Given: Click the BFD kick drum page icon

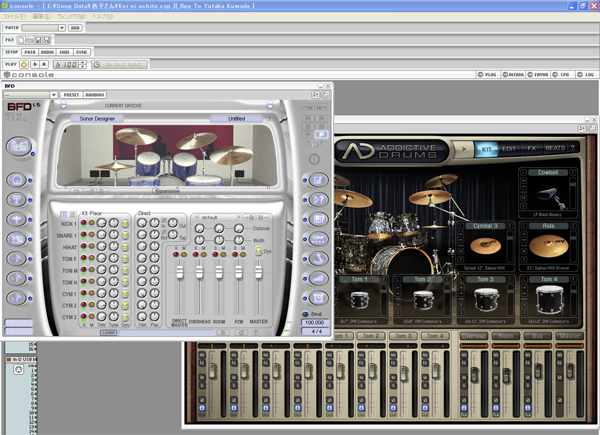Looking at the screenshot, I should point(16,179).
